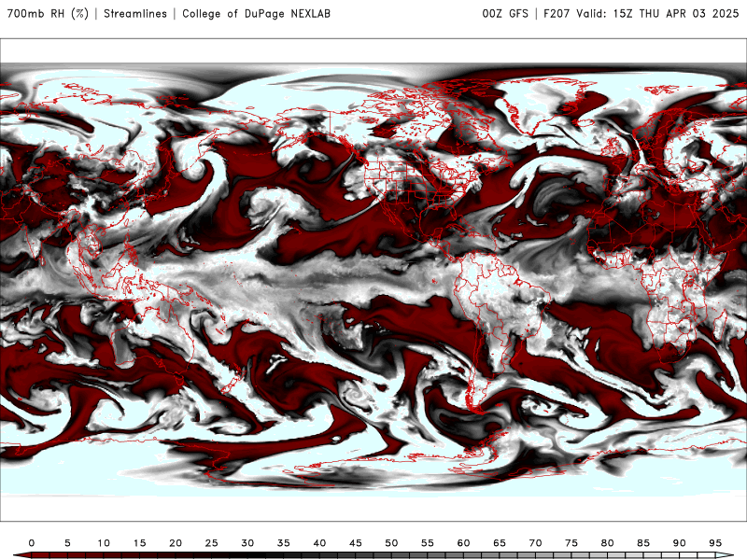Viewport: 747px width, 560px height.
Task: Click the colorbar label "5"
Action: click(x=67, y=543)
